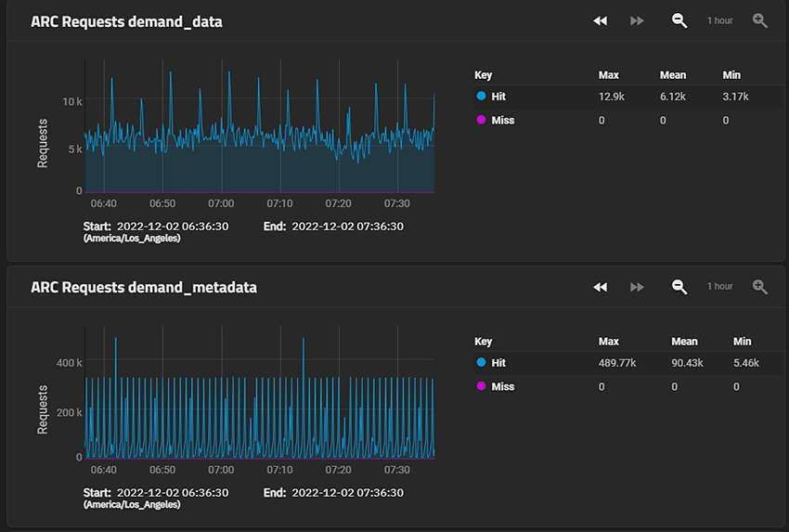Viewport: 789px width, 532px height.
Task: Click the ARC Requests demand_data title
Action: 126,21
